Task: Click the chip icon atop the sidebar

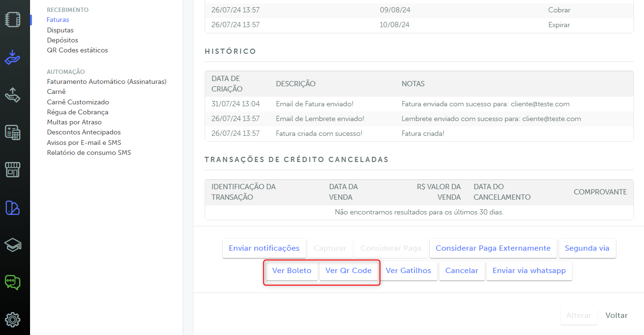Action: [x=13, y=20]
